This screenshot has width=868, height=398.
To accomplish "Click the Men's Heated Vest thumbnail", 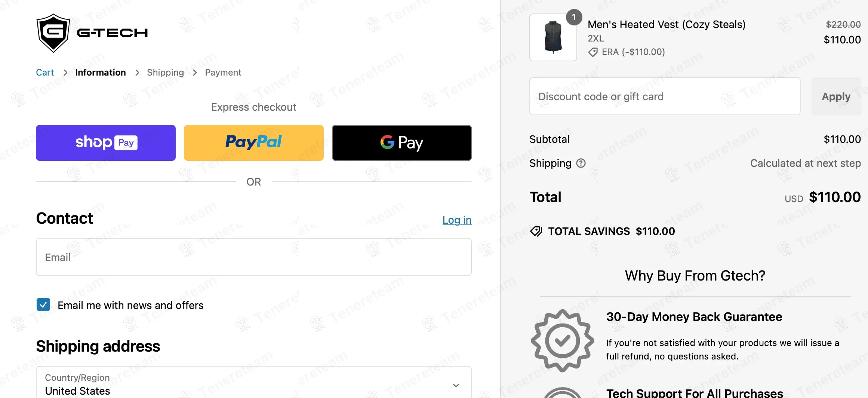I will coord(553,37).
